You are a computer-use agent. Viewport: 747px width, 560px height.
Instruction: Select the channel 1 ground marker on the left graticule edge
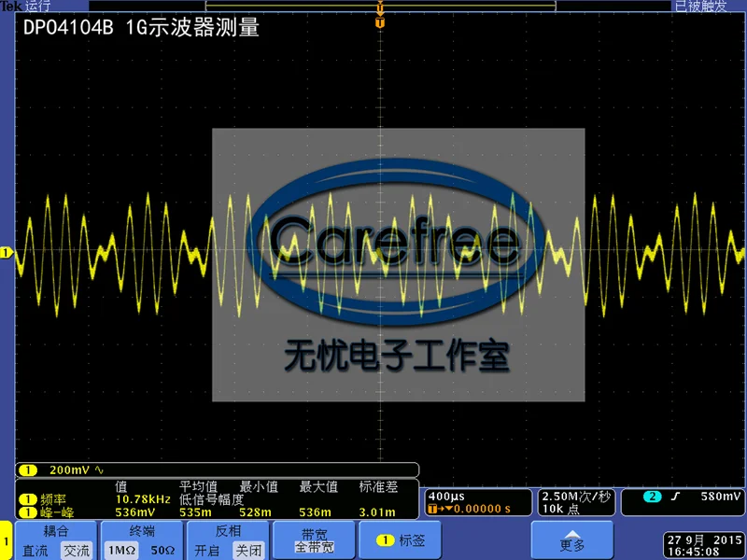click(7, 252)
